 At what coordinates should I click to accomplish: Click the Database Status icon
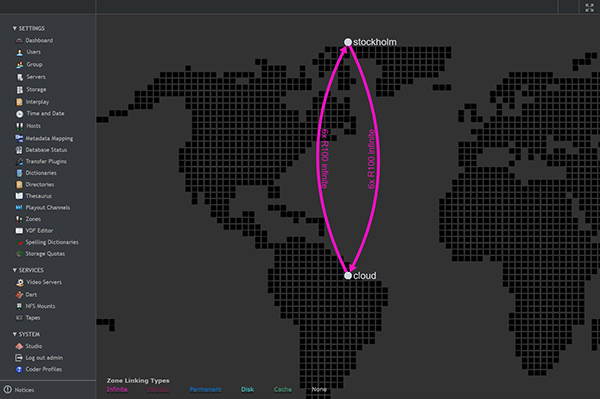(19, 150)
